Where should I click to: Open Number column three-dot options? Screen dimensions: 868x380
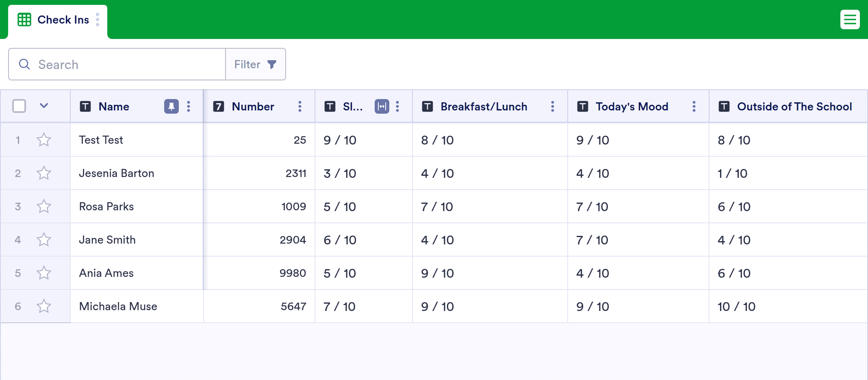coord(300,106)
